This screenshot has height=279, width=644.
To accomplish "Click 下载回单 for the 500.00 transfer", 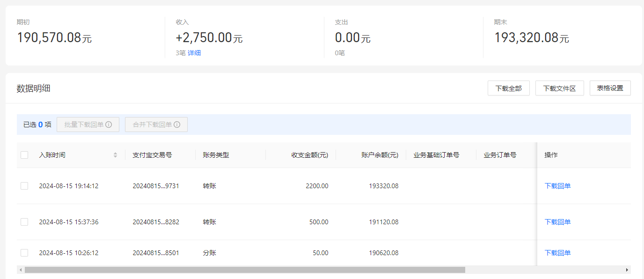I will pyautogui.click(x=557, y=222).
